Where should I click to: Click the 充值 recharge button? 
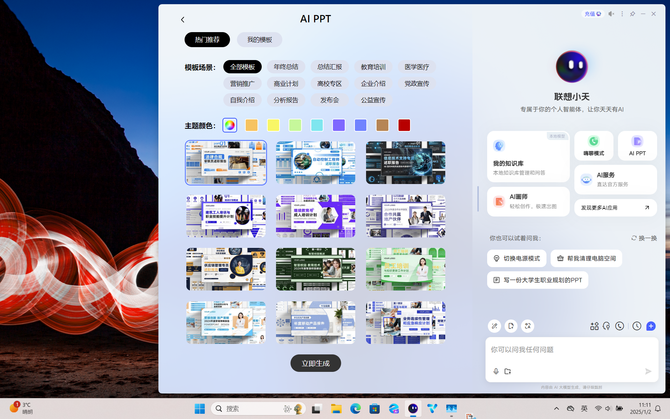(x=593, y=14)
